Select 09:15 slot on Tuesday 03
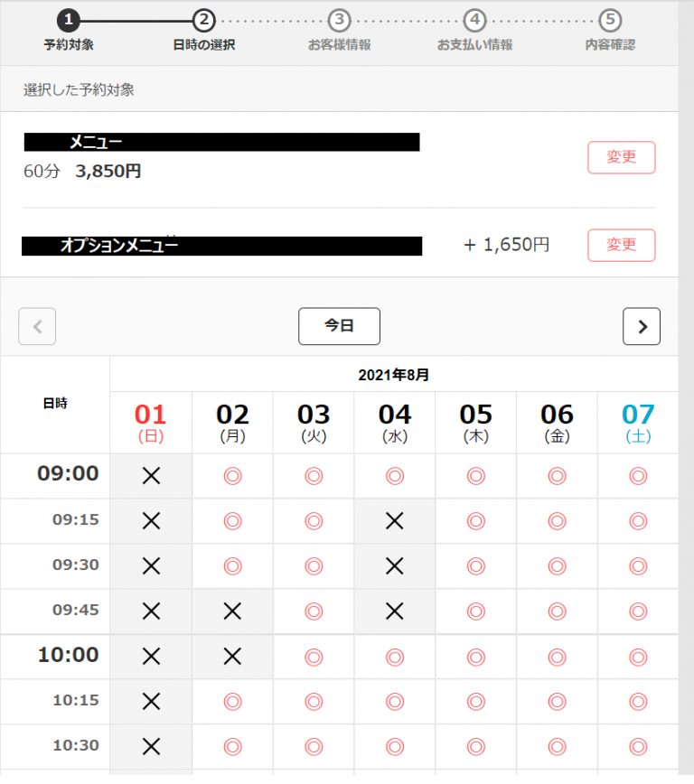Image resolution: width=694 pixels, height=784 pixels. tap(314, 521)
